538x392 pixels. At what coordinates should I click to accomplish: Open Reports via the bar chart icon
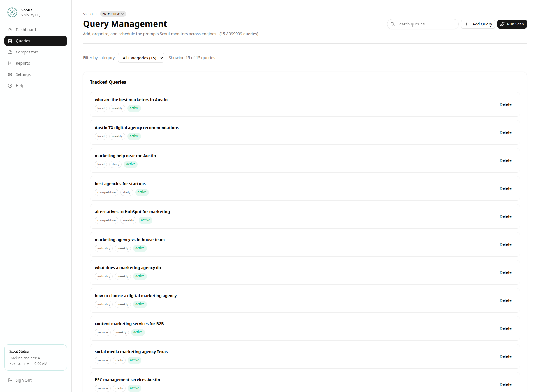10,63
